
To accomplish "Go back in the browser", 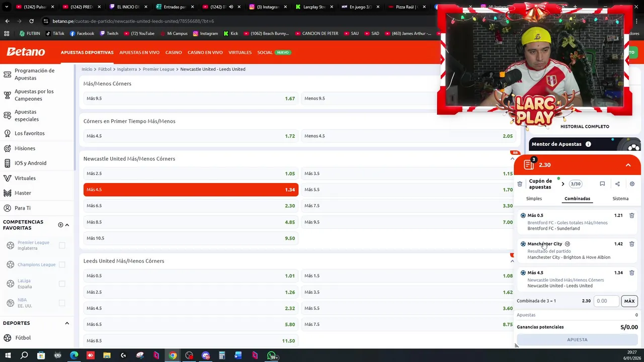I will [7, 21].
